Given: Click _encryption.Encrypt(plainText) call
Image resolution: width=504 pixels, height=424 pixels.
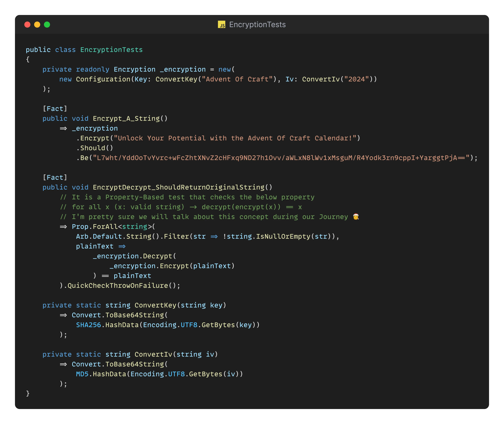Looking at the screenshot, I should click(x=172, y=266).
